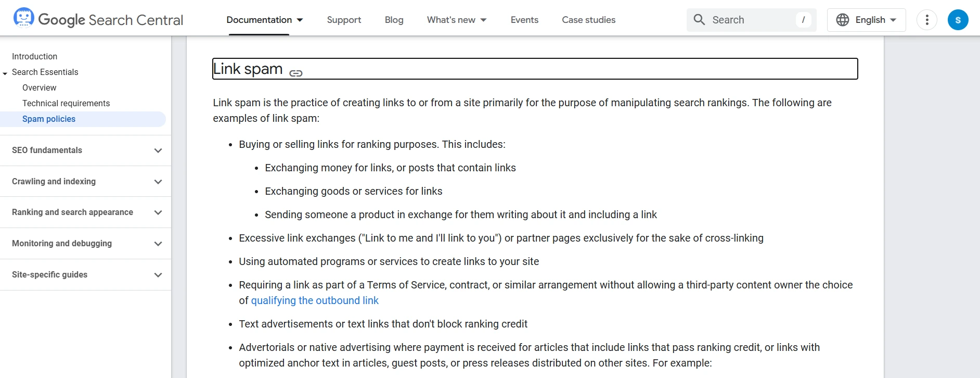Open the English language dropdown
The height and width of the screenshot is (378, 980).
coord(866,19)
